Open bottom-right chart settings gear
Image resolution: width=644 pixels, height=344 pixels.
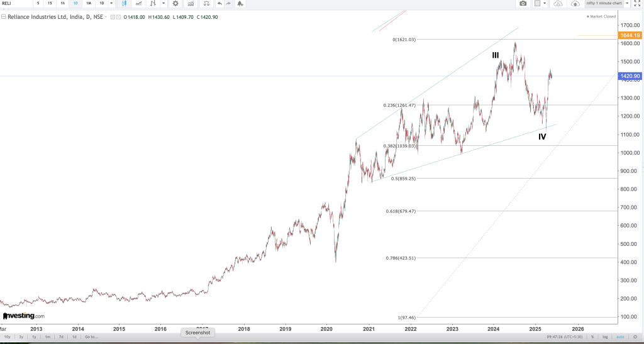pyautogui.click(x=635, y=336)
